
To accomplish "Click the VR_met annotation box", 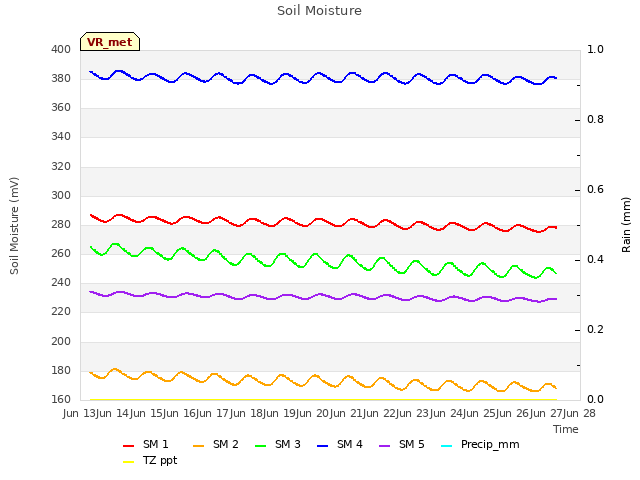I will 110,42.
